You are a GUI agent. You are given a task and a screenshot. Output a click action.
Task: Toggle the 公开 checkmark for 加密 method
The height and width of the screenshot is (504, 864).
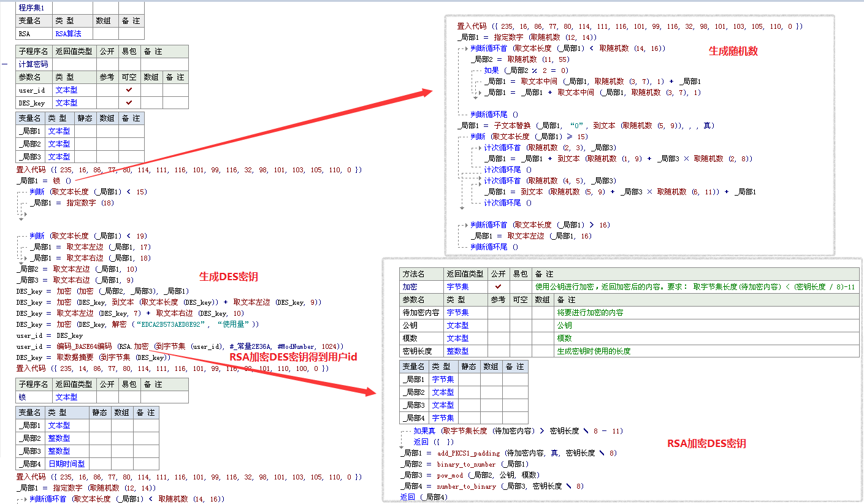pos(498,286)
